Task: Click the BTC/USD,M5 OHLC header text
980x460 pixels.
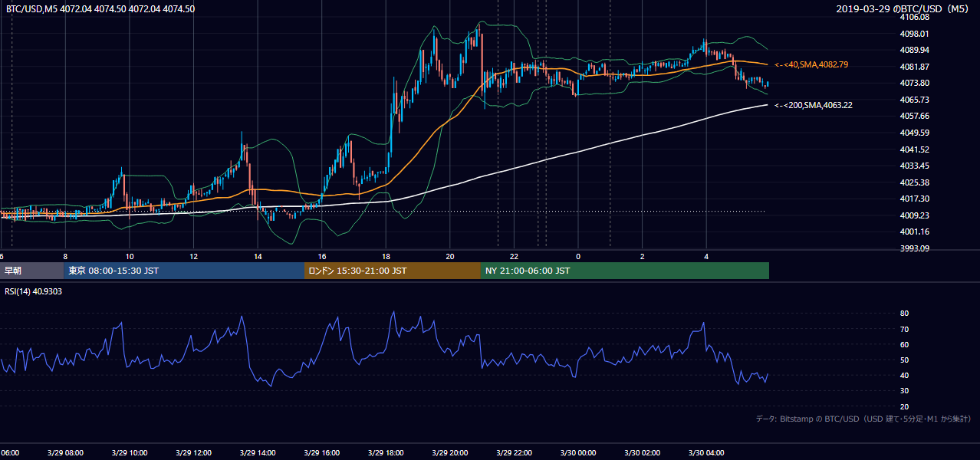Action: 100,9
